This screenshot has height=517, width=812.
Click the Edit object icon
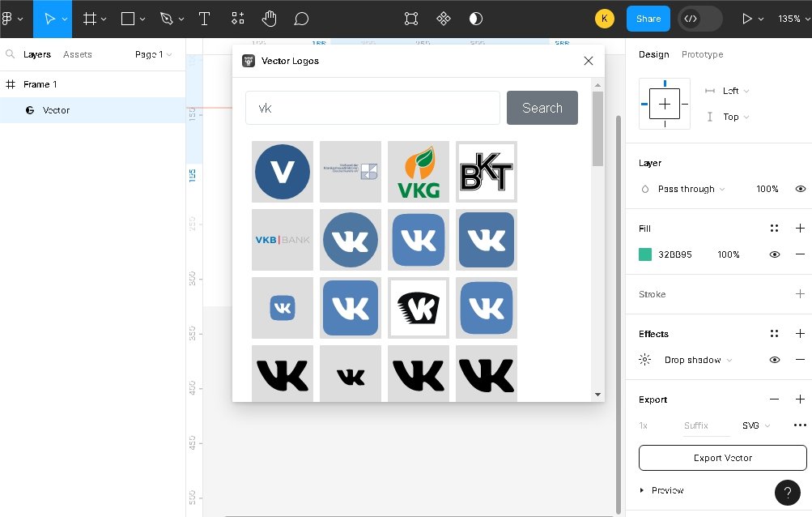click(x=411, y=19)
